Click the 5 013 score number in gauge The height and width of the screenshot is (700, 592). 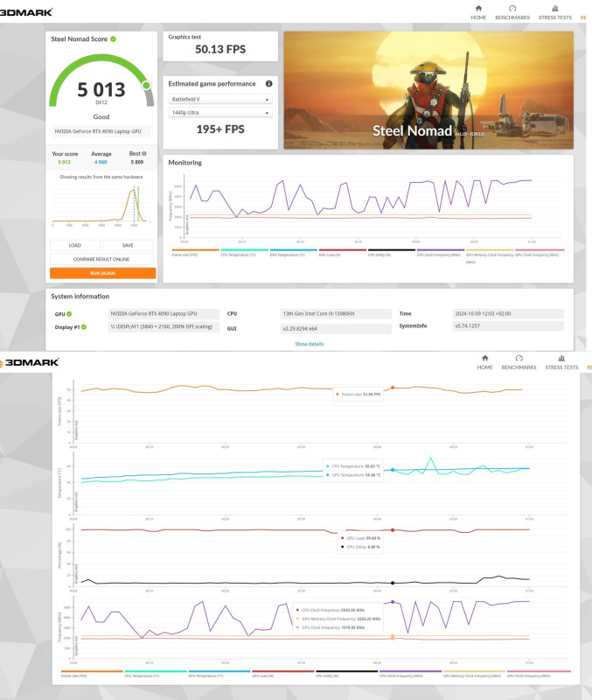pos(101,90)
